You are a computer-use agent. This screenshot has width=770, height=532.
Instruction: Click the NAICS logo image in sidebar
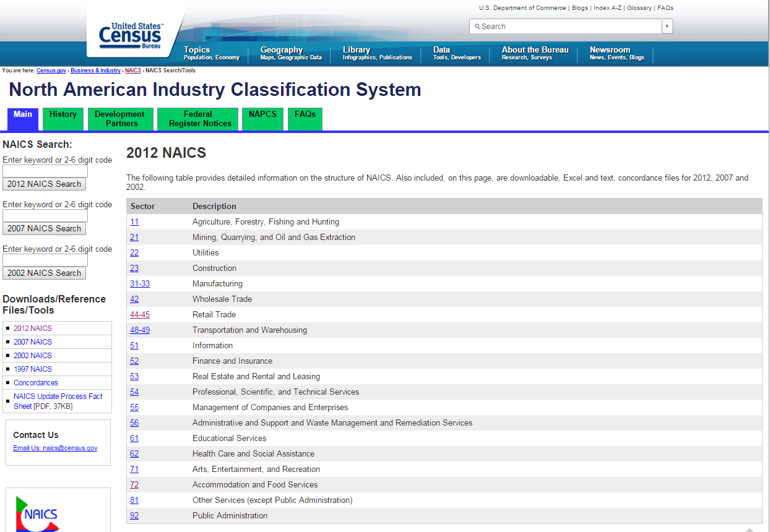click(37, 513)
